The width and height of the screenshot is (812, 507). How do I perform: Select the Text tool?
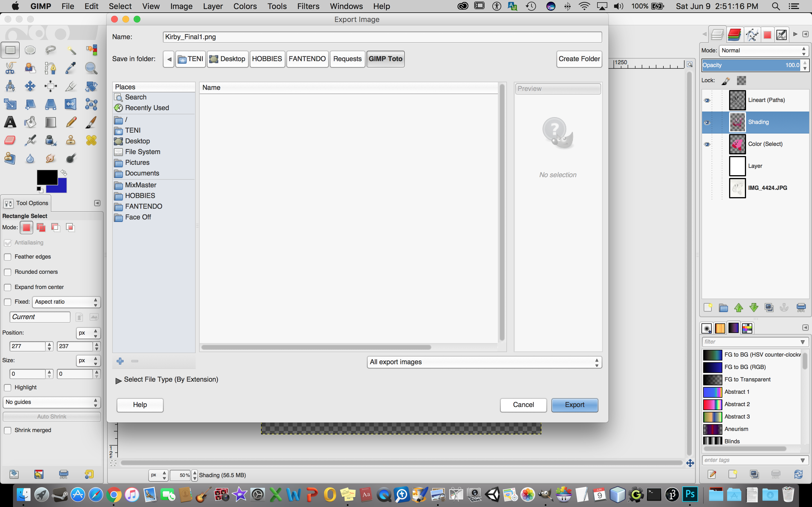click(x=10, y=123)
